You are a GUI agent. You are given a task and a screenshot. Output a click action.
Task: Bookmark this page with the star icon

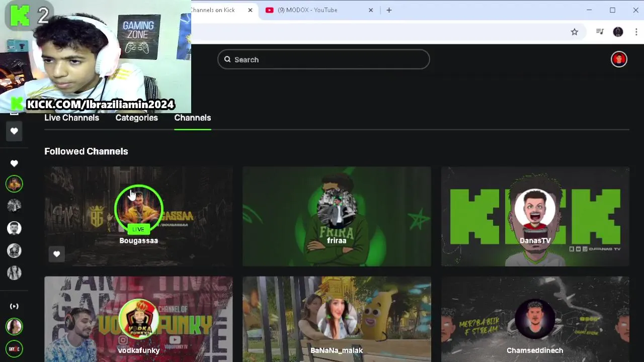(575, 32)
